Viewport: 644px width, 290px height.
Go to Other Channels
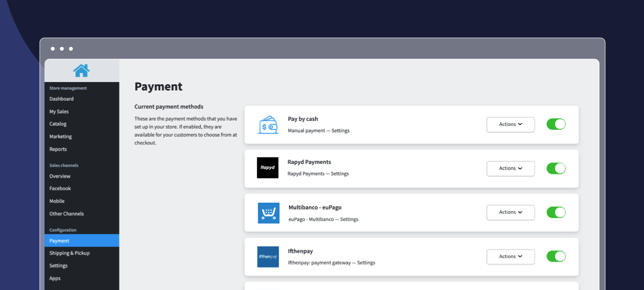click(x=67, y=214)
